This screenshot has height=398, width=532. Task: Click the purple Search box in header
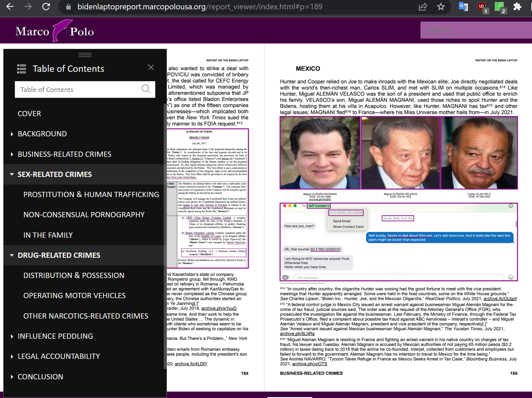[x=476, y=30]
